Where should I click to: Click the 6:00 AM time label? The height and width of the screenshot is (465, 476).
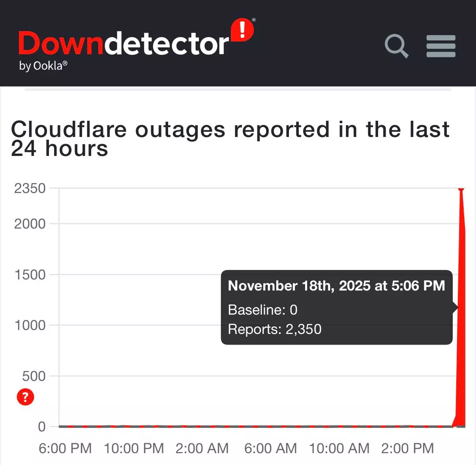pos(270,448)
